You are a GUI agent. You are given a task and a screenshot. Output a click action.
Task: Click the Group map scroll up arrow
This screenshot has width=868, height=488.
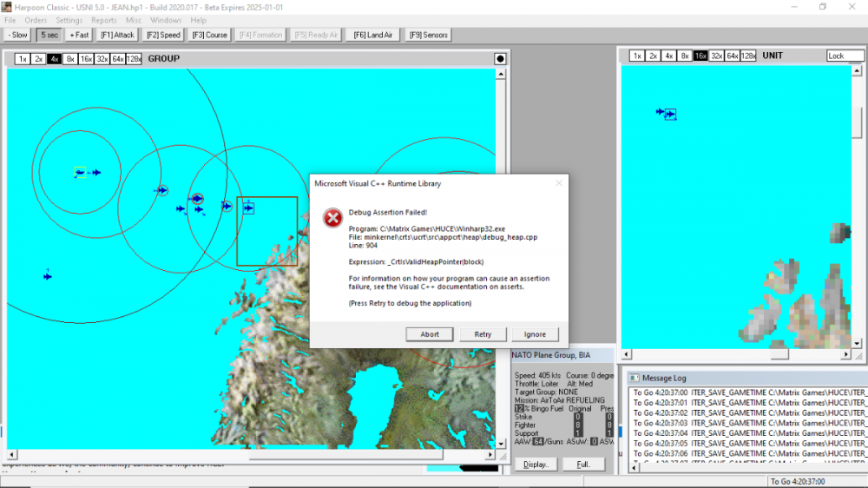click(x=501, y=74)
